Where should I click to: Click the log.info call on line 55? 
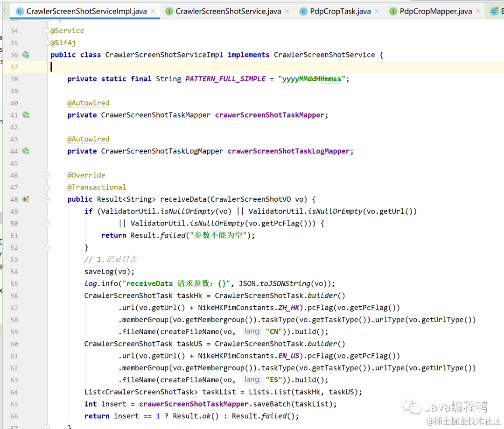click(101, 284)
